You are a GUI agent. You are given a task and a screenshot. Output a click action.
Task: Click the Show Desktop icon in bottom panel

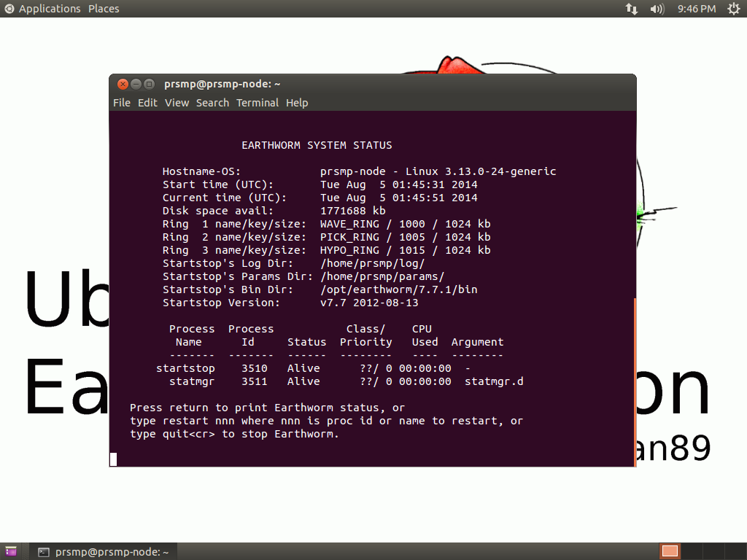(x=11, y=552)
